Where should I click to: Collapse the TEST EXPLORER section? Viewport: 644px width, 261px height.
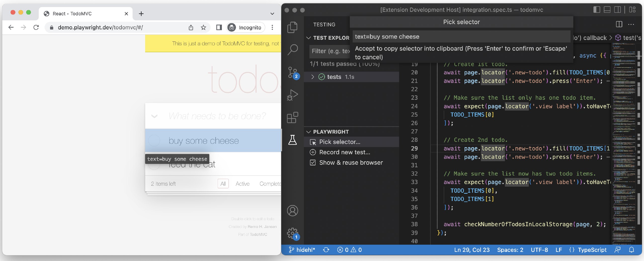(308, 38)
